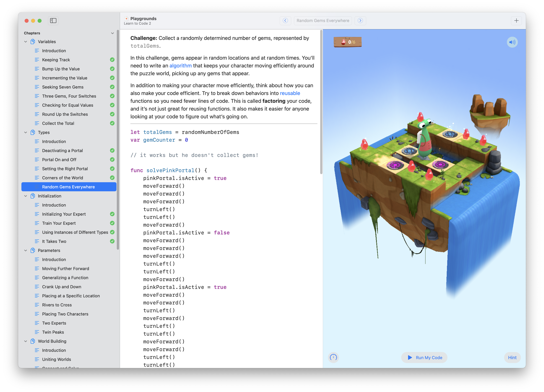The width and height of the screenshot is (544, 392).
Task: Show the Hint
Action: [512, 357]
